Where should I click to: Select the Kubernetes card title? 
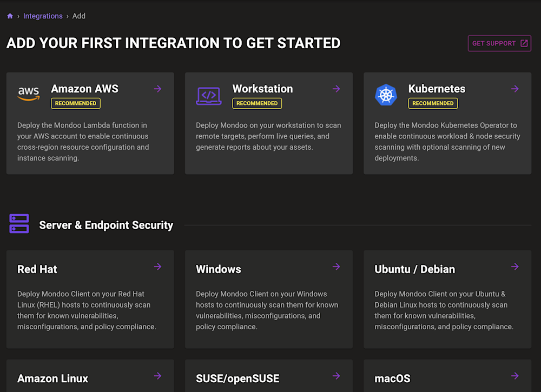437,89
